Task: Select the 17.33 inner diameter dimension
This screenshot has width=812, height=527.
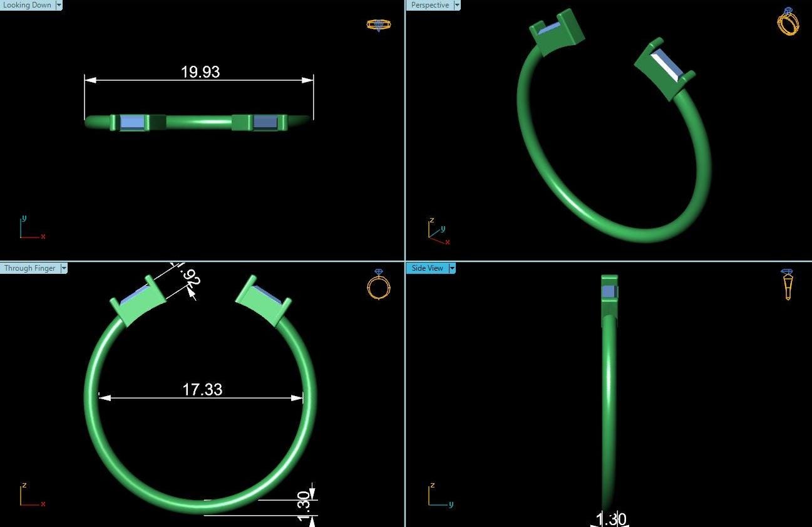Action: pyautogui.click(x=202, y=390)
